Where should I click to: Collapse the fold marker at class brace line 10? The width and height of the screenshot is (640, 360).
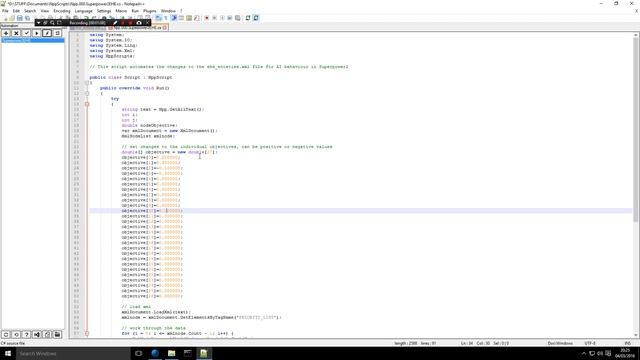(x=87, y=83)
